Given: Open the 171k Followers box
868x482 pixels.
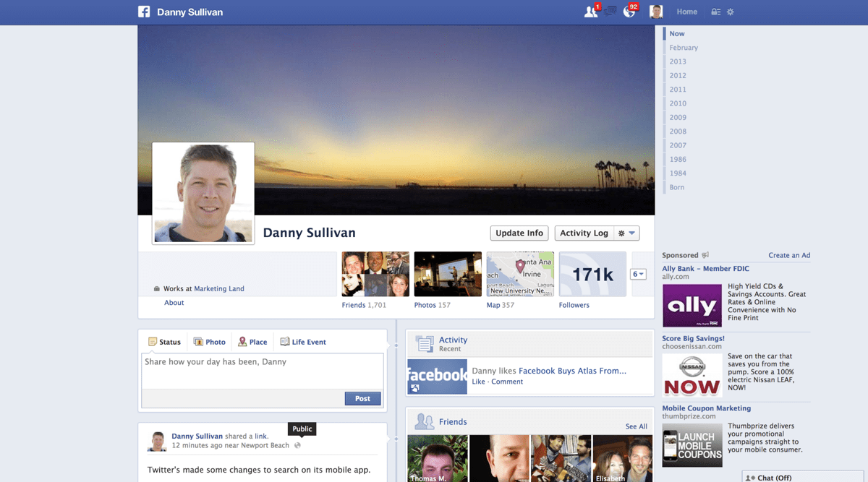Looking at the screenshot, I should point(592,274).
